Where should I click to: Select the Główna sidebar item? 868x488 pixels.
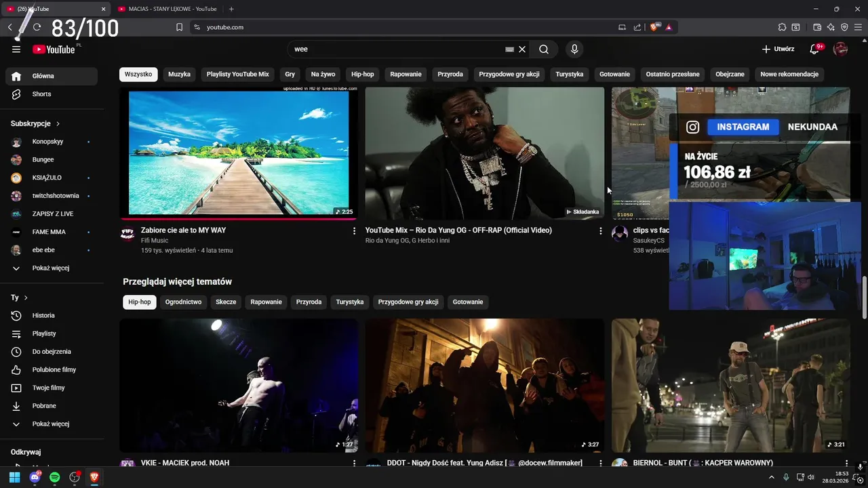(x=52, y=76)
